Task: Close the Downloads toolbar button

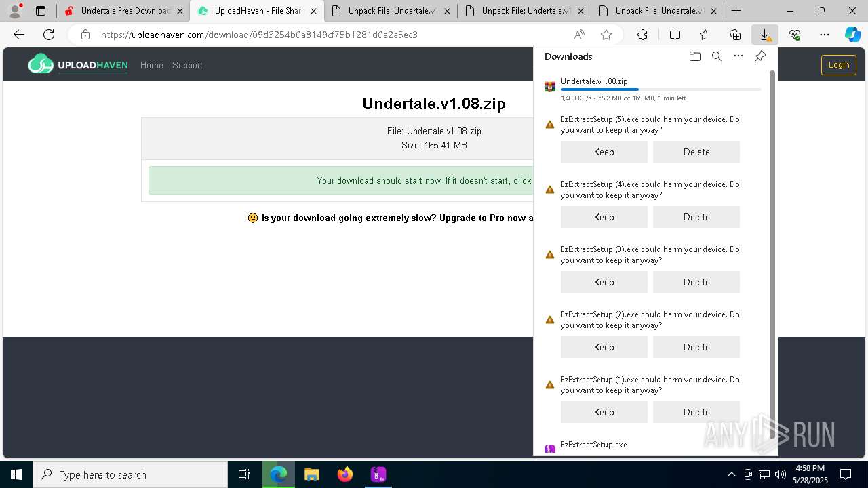Action: pyautogui.click(x=765, y=35)
